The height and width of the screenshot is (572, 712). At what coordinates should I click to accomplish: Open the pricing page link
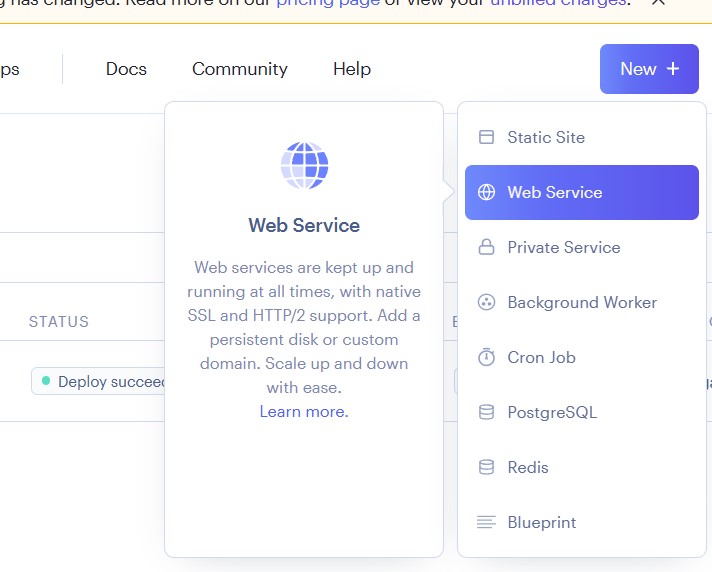click(327, 3)
